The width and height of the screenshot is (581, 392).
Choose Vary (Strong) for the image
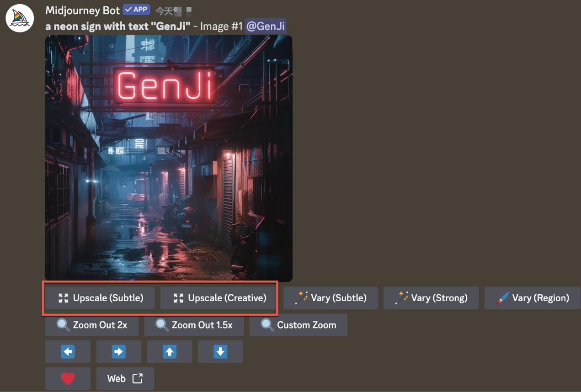tap(431, 298)
